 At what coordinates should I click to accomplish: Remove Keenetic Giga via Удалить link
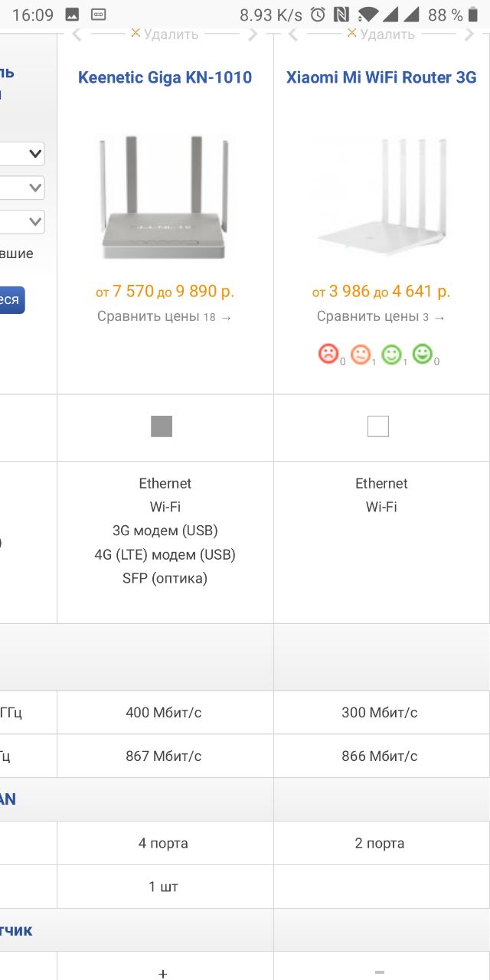coord(165,34)
